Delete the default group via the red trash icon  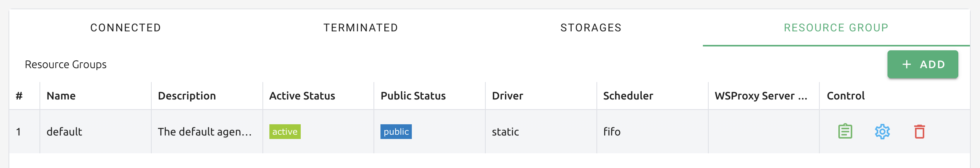(920, 132)
